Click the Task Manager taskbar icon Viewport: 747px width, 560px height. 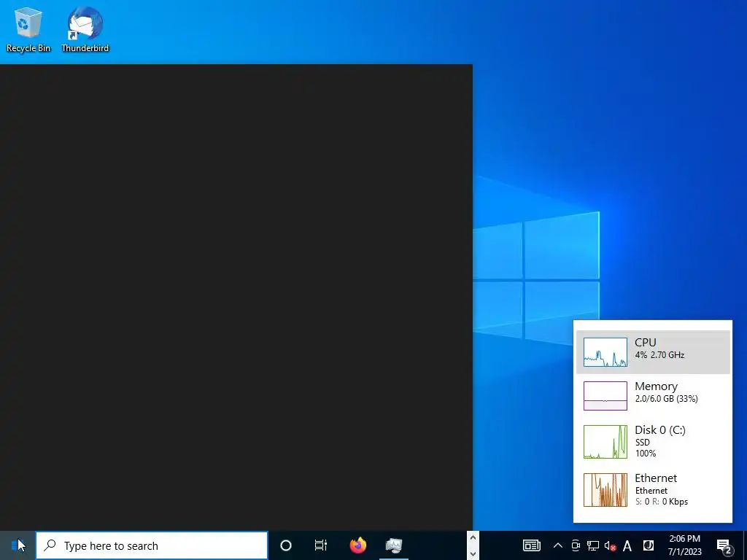click(394, 545)
